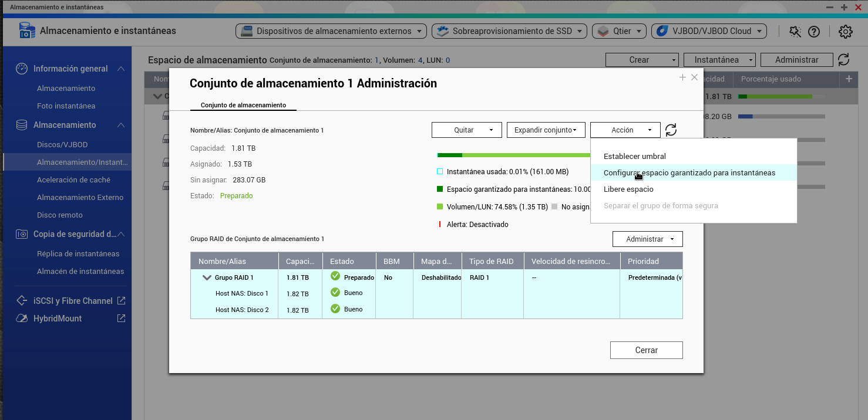Click the help question mark icon

click(x=814, y=32)
